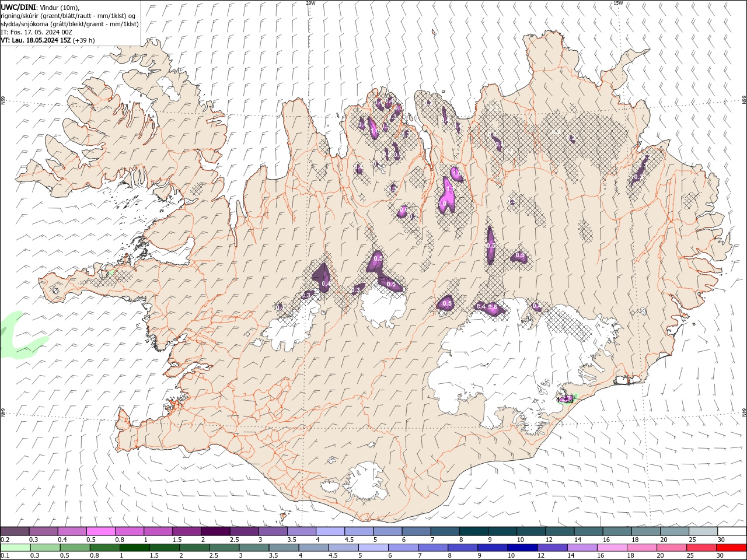
Task: Select the bright red swatch above 30, lower legend
Action: pos(730,548)
